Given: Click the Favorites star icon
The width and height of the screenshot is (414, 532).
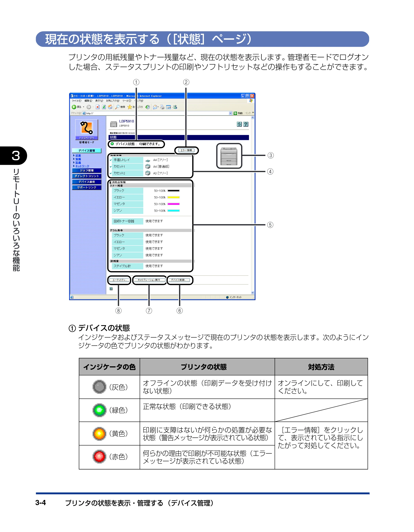Looking at the screenshot, I should (x=130, y=107).
